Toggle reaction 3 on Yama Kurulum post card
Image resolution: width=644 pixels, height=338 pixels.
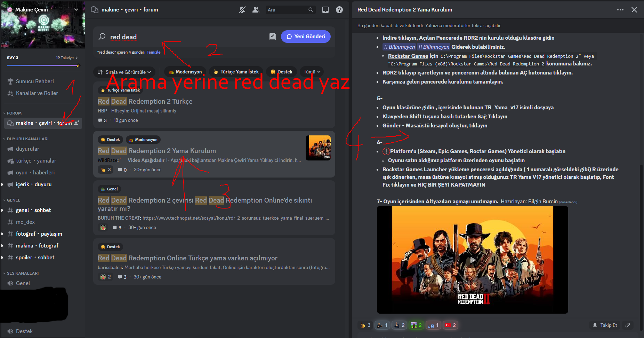[106, 170]
